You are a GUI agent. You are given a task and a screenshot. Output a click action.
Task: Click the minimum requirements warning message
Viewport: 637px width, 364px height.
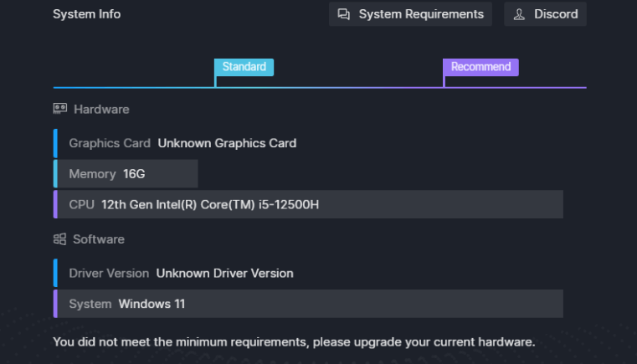(x=294, y=342)
